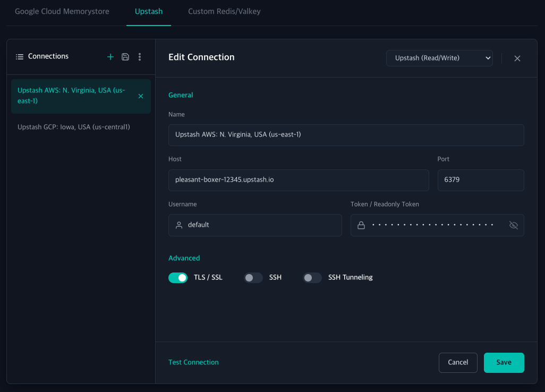Enable the SSH toggle
This screenshot has width=545, height=392.
click(x=253, y=278)
